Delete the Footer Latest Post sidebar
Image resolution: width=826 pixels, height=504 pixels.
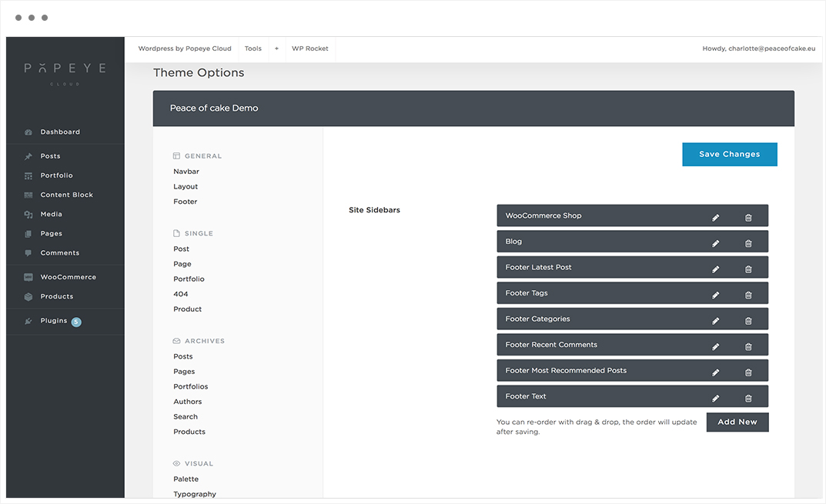[x=748, y=269]
